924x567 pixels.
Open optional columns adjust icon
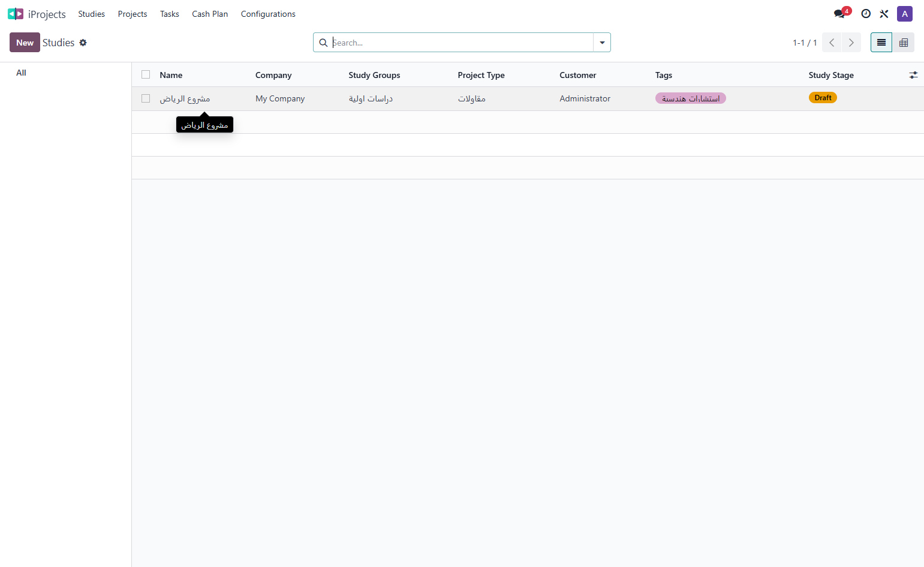[x=913, y=75]
